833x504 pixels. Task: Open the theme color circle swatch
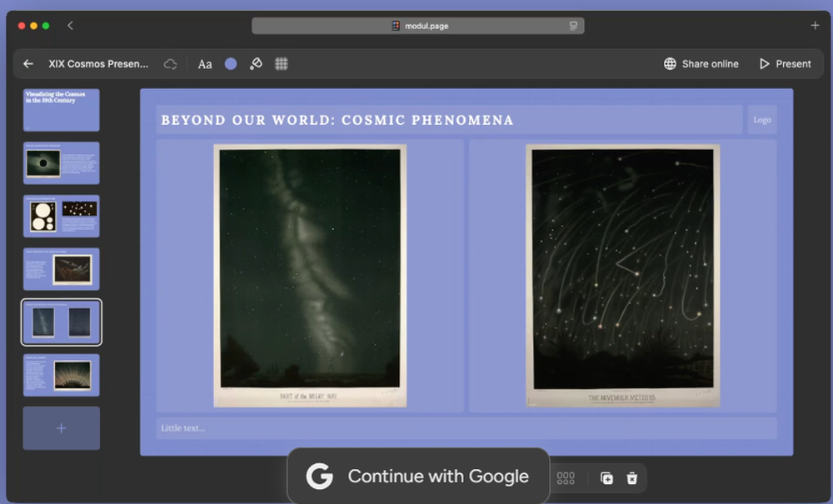pyautogui.click(x=231, y=64)
